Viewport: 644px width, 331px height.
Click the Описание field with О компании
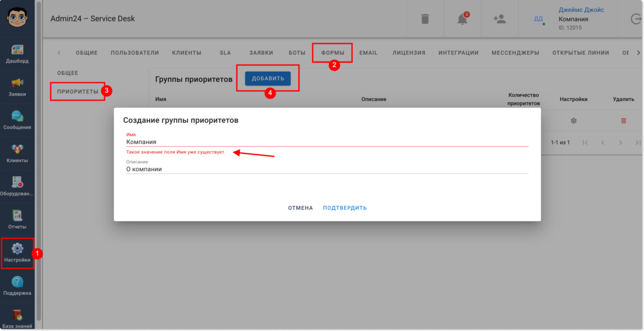click(327, 169)
